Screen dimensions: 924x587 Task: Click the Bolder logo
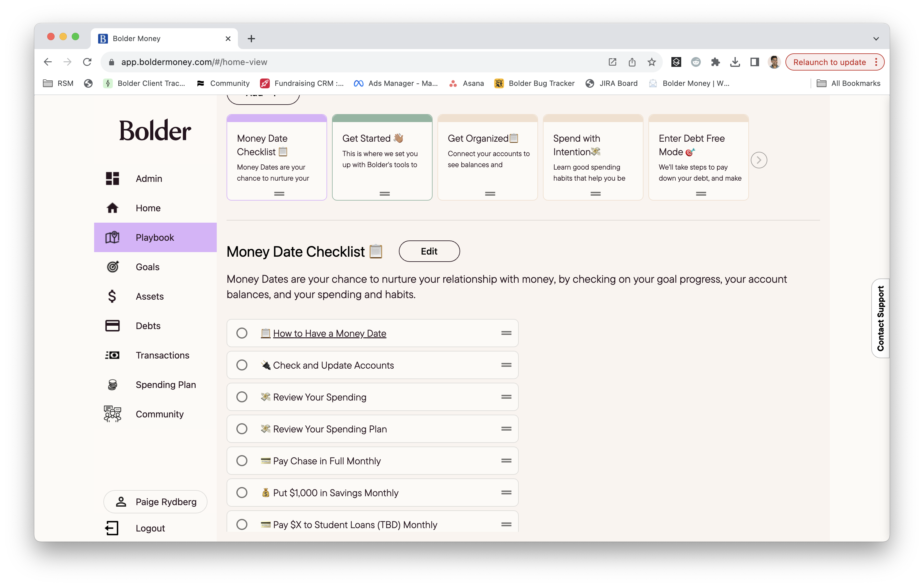pos(155,130)
